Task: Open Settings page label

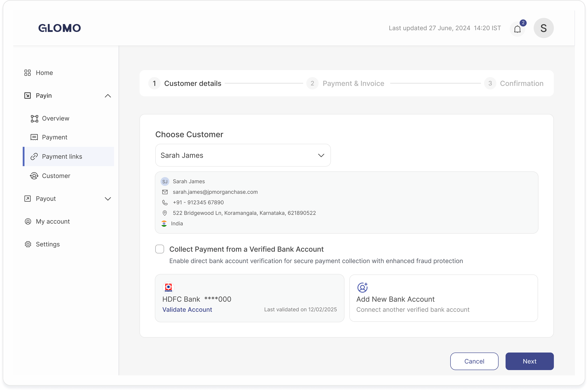Action: (x=48, y=244)
